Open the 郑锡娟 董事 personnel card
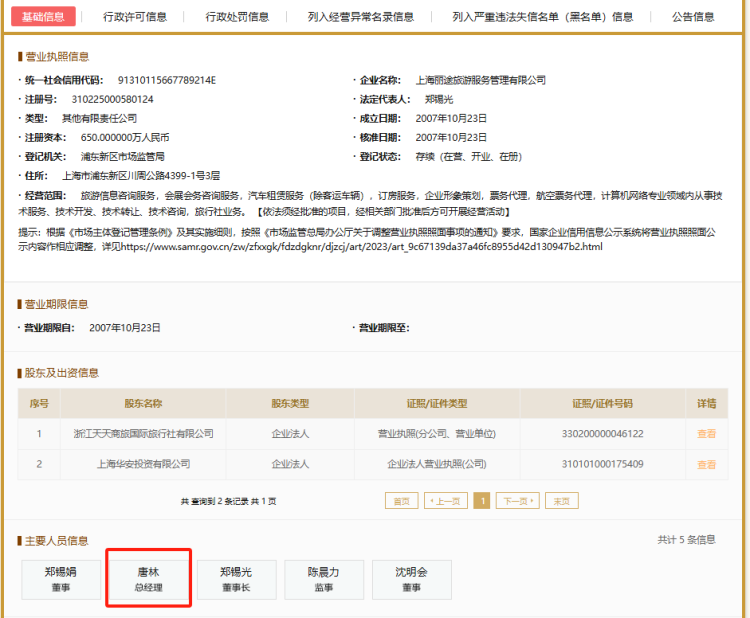The height and width of the screenshot is (618, 750). (x=61, y=580)
